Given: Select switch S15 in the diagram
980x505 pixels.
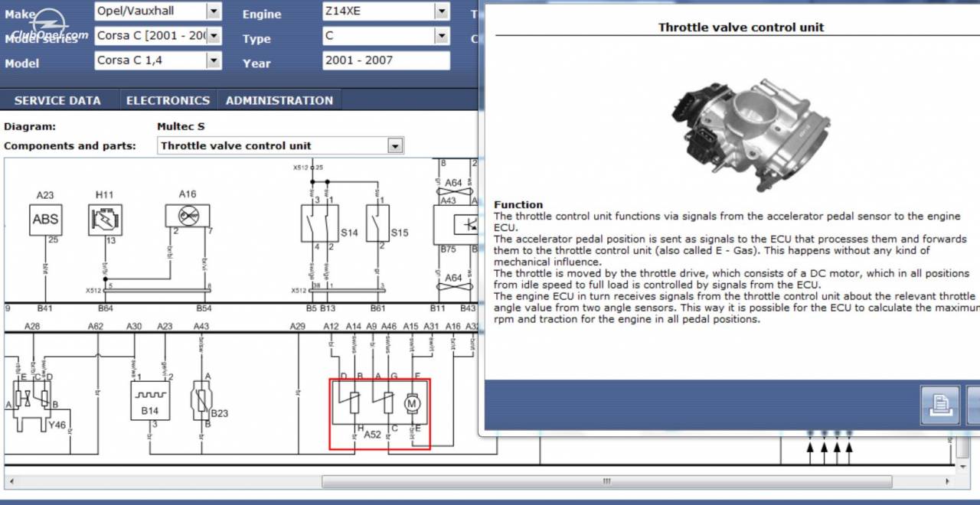Looking at the screenshot, I should [377, 223].
